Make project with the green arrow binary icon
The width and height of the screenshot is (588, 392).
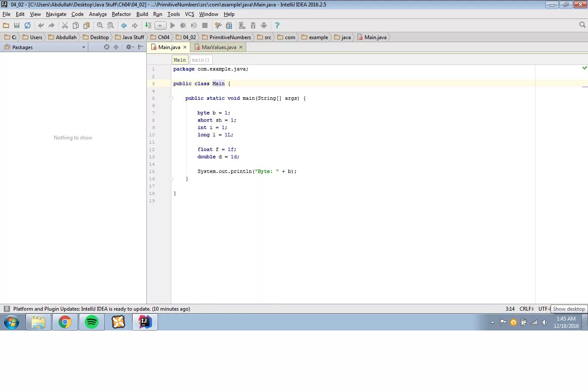[148, 25]
